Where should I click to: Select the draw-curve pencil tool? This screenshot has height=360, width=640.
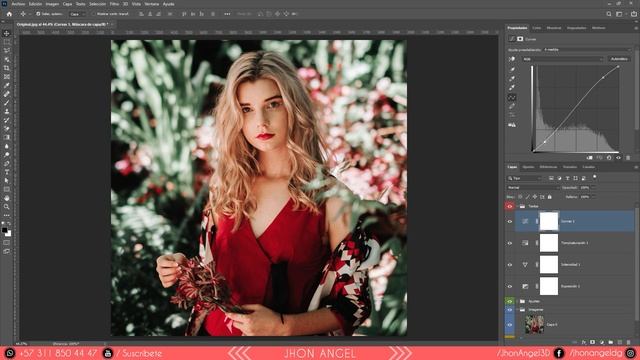(512, 106)
